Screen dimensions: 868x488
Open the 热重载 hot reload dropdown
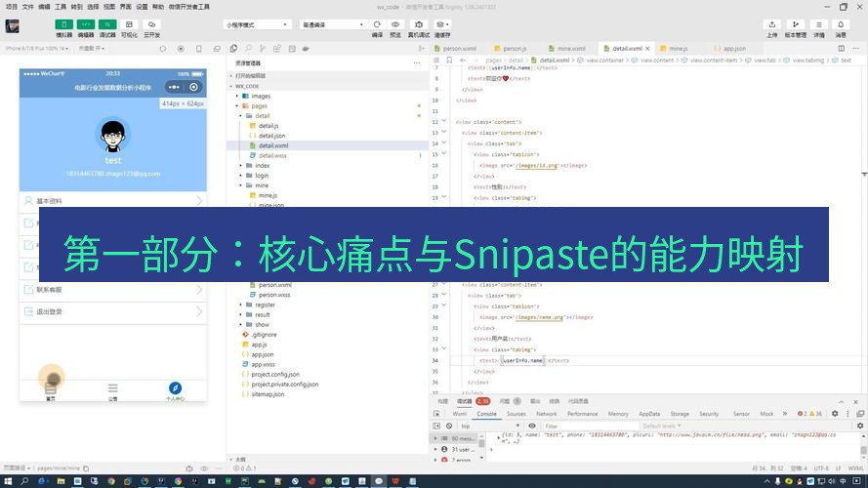(92, 49)
